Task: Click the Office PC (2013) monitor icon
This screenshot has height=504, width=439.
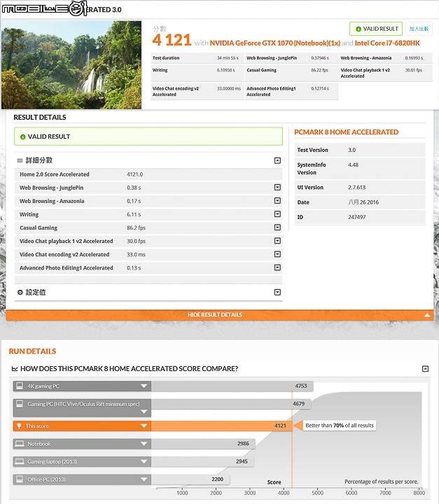Action: [x=20, y=479]
